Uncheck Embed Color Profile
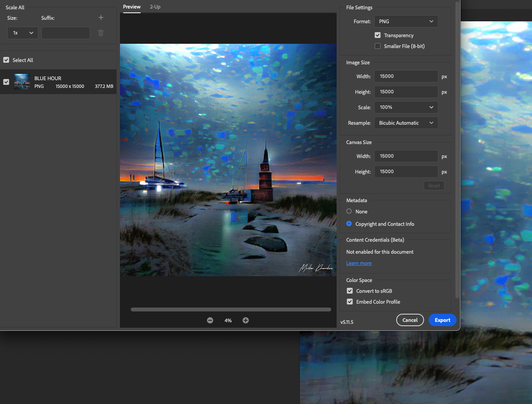The image size is (532, 404). [350, 302]
